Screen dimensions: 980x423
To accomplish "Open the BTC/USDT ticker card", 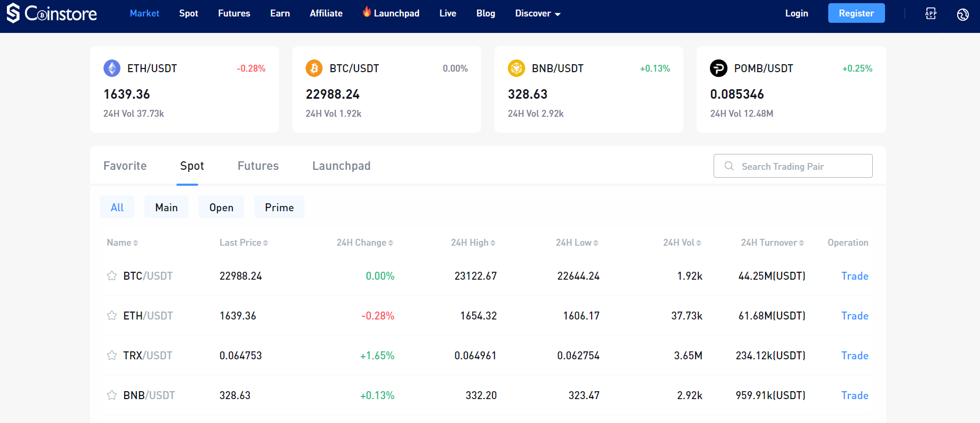I will [x=387, y=89].
